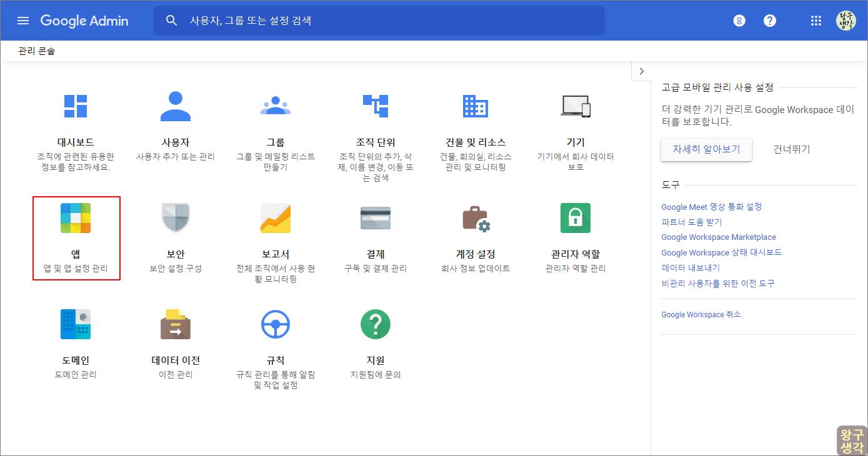This screenshot has height=456, width=868.
Task: Open the 조직 단위 hierarchy icon
Action: (376, 106)
